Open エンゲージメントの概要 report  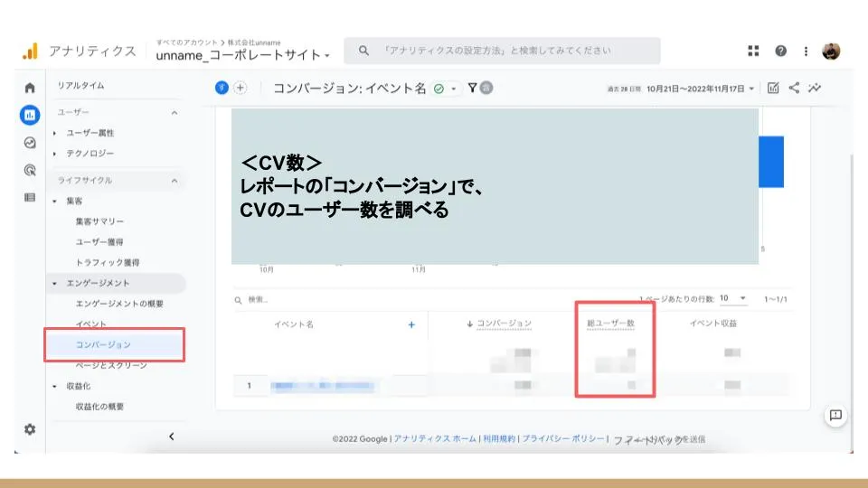coord(119,304)
